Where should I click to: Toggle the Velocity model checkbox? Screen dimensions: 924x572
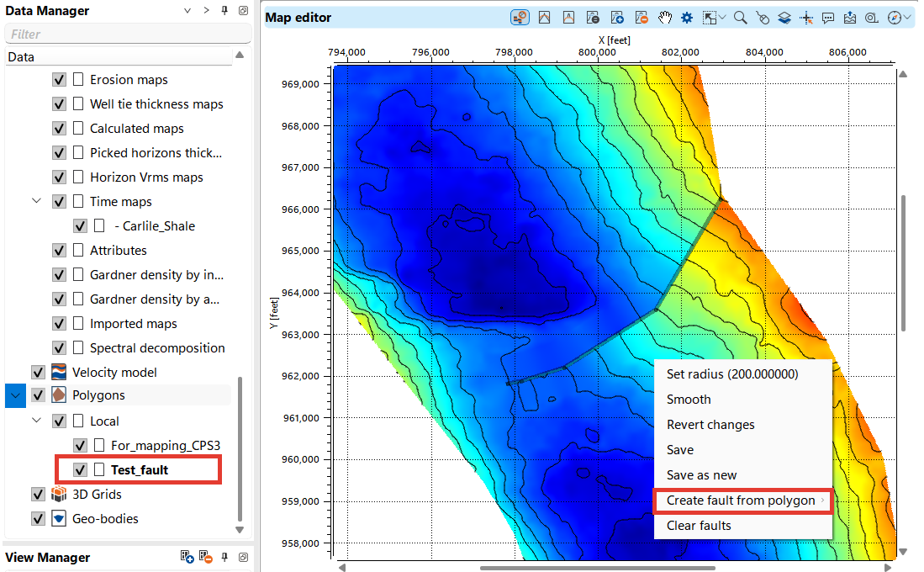point(38,372)
